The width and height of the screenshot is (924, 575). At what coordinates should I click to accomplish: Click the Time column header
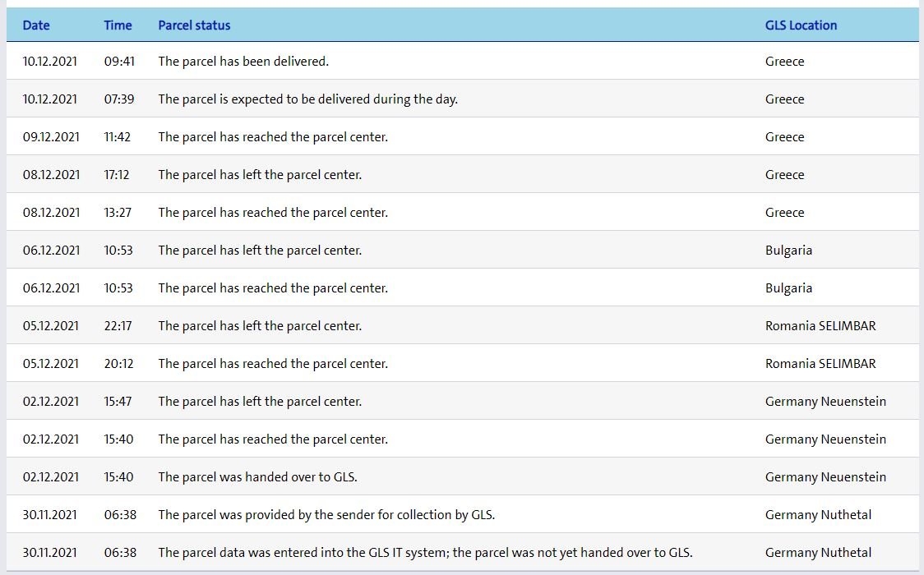(x=118, y=25)
